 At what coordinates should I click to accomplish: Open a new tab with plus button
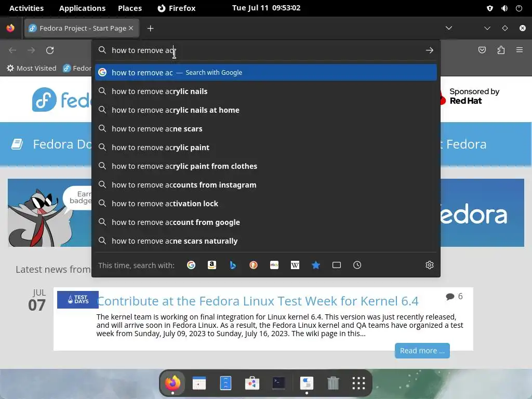click(x=150, y=29)
